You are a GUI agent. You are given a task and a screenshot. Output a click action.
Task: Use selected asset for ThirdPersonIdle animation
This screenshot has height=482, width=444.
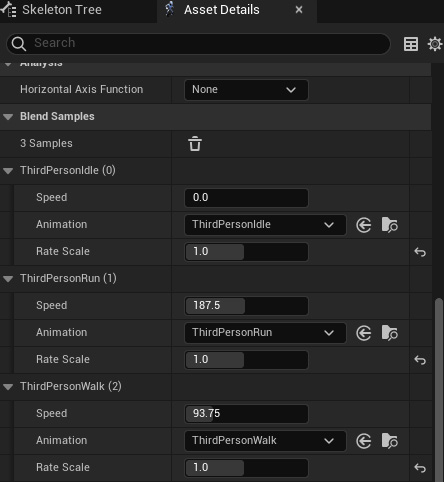(x=363, y=225)
